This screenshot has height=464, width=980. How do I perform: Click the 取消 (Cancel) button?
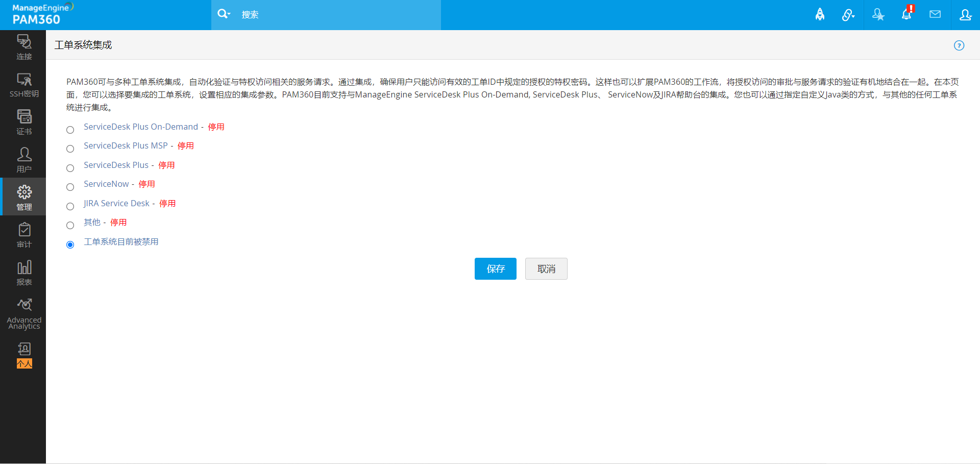click(546, 269)
